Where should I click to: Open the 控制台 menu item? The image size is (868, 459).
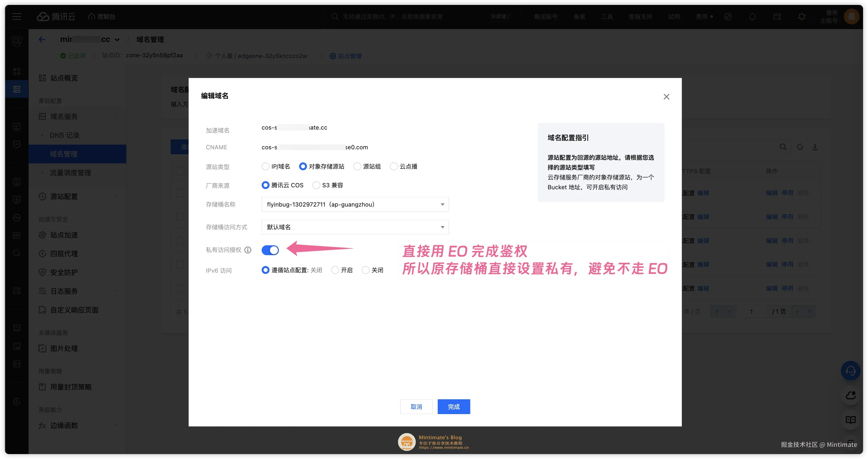point(101,16)
